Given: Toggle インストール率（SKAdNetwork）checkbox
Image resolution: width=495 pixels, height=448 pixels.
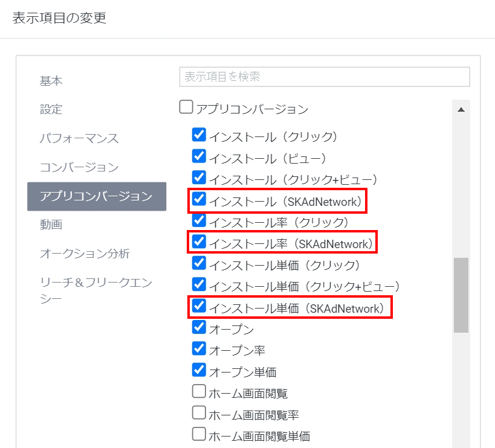Looking at the screenshot, I should click(199, 242).
